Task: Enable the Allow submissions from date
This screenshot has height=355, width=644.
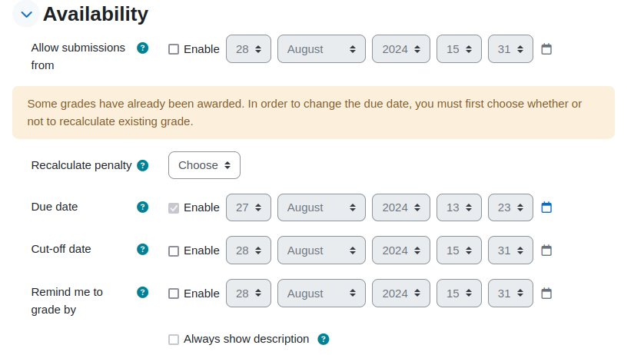Action: tap(174, 49)
